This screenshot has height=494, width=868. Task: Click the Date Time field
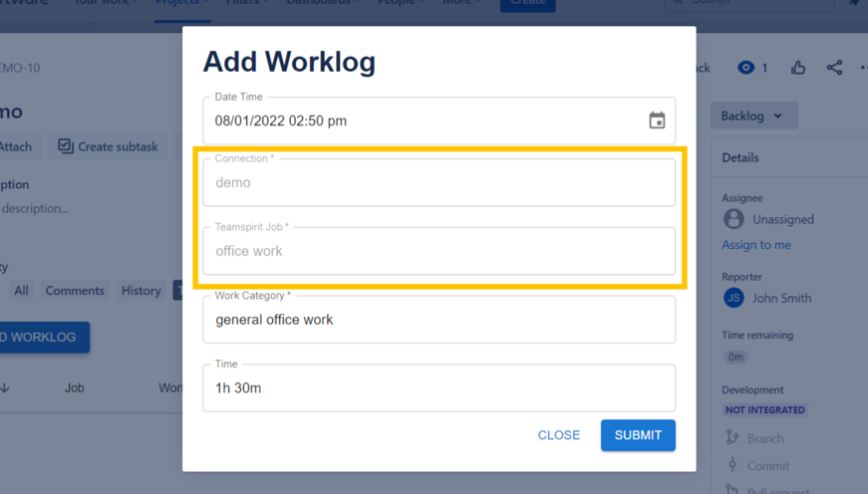pos(419,121)
